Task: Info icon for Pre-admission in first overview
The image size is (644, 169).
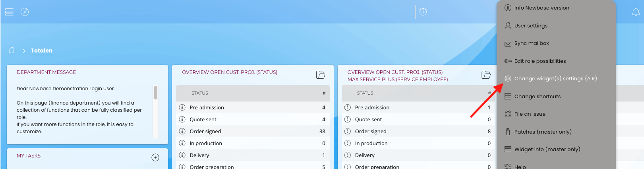Action: (182, 107)
